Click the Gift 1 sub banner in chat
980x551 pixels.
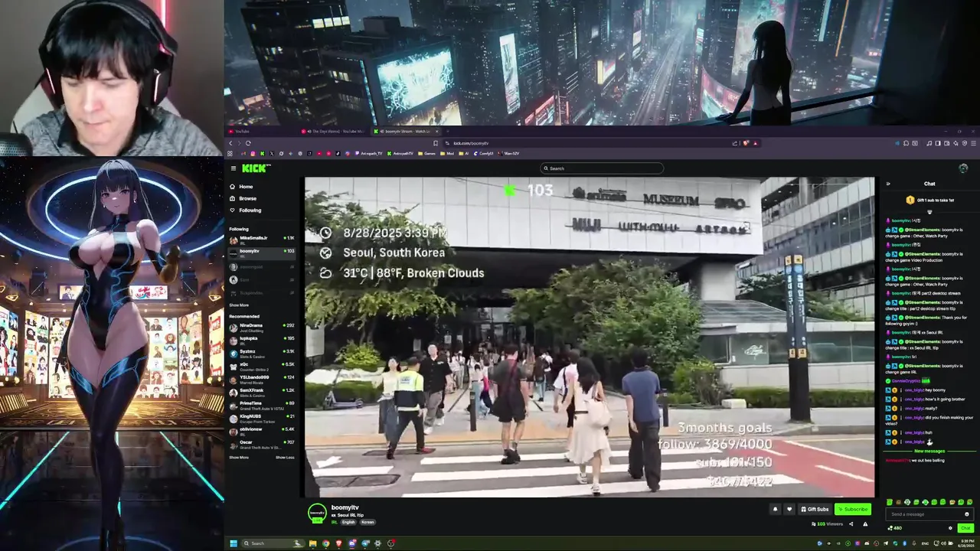point(929,200)
